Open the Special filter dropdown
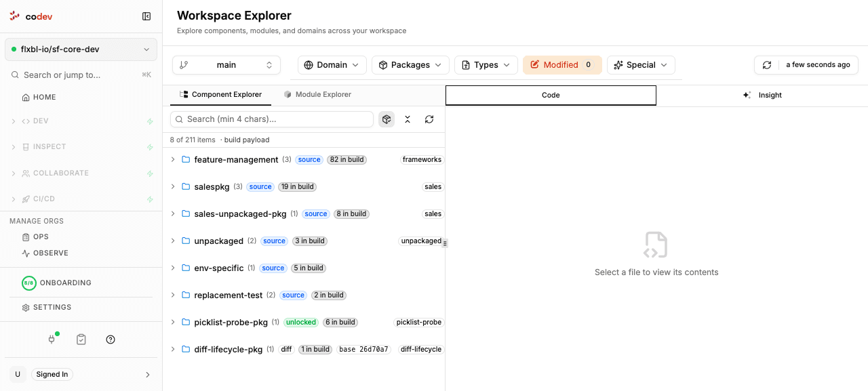Viewport: 868px width, 391px height. point(641,65)
